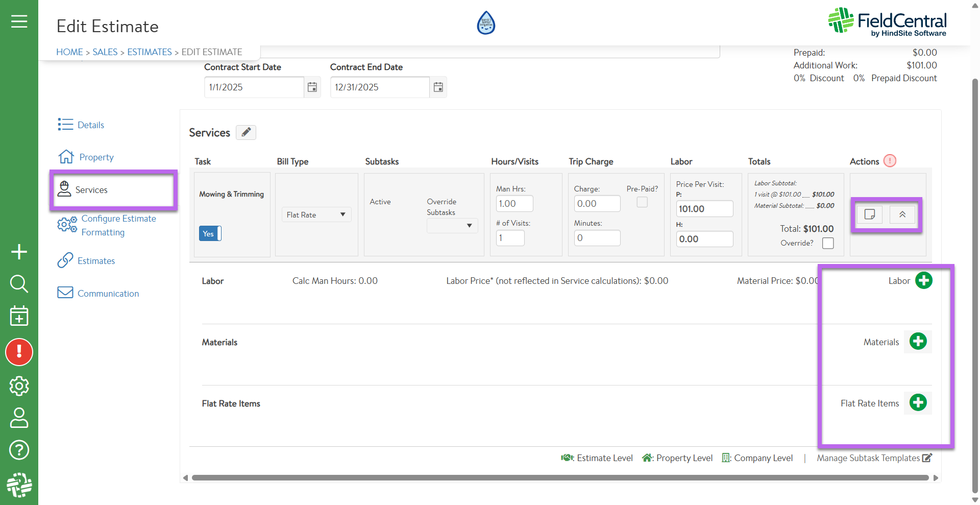Viewport: 980px width, 505px height.
Task: Click the red alert exclamation sidebar icon
Action: 19,352
